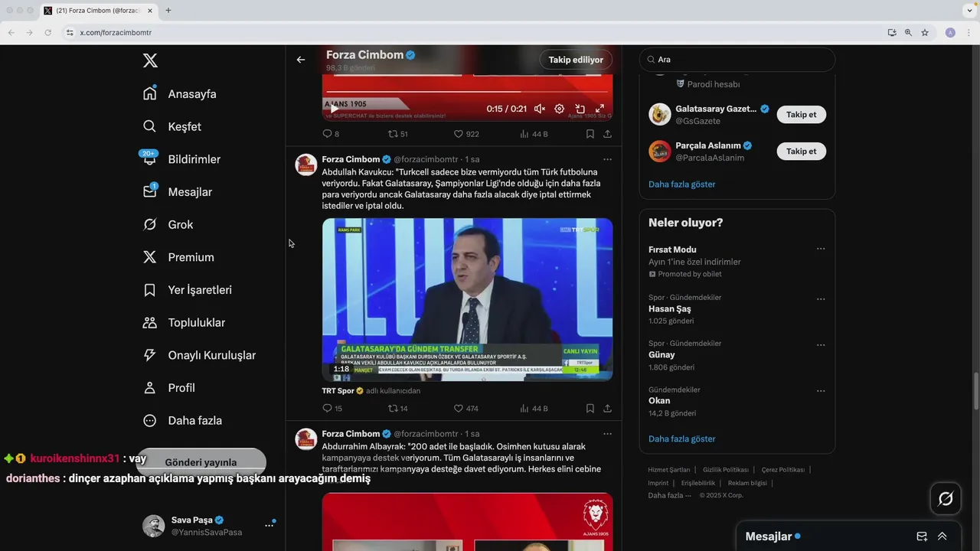Bookmark the post with 922 likes
This screenshot has width=980, height=551.
pos(590,134)
